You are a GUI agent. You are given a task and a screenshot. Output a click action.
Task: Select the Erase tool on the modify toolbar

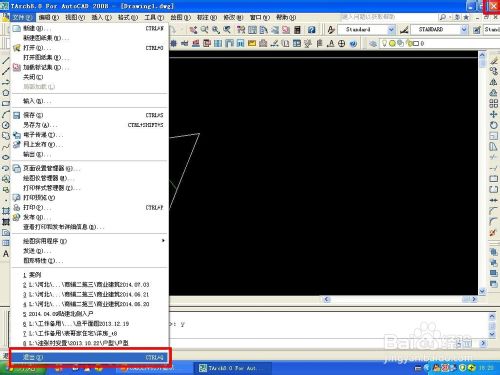pos(494,60)
